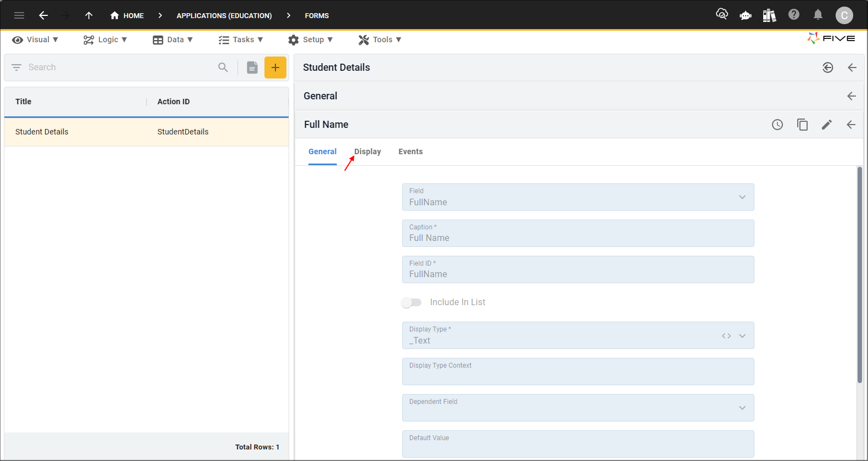Select the Student Details row
The image size is (868, 461).
pyautogui.click(x=146, y=132)
